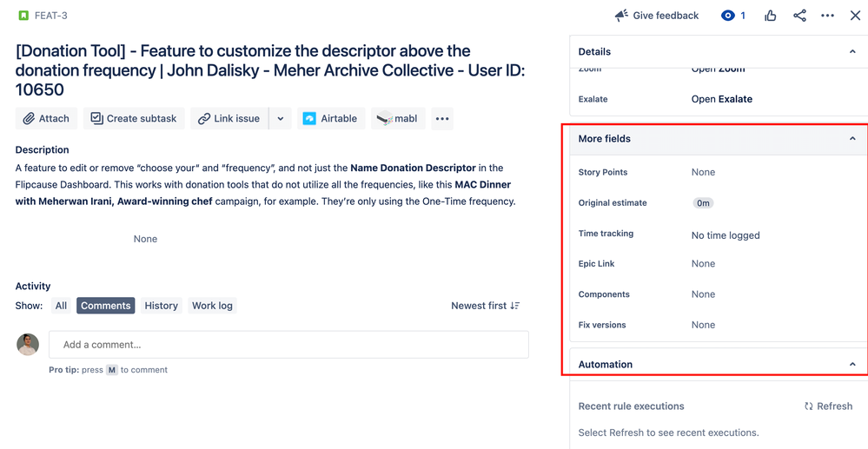The width and height of the screenshot is (868, 449).
Task: Click the Automation section header
Action: (x=719, y=364)
